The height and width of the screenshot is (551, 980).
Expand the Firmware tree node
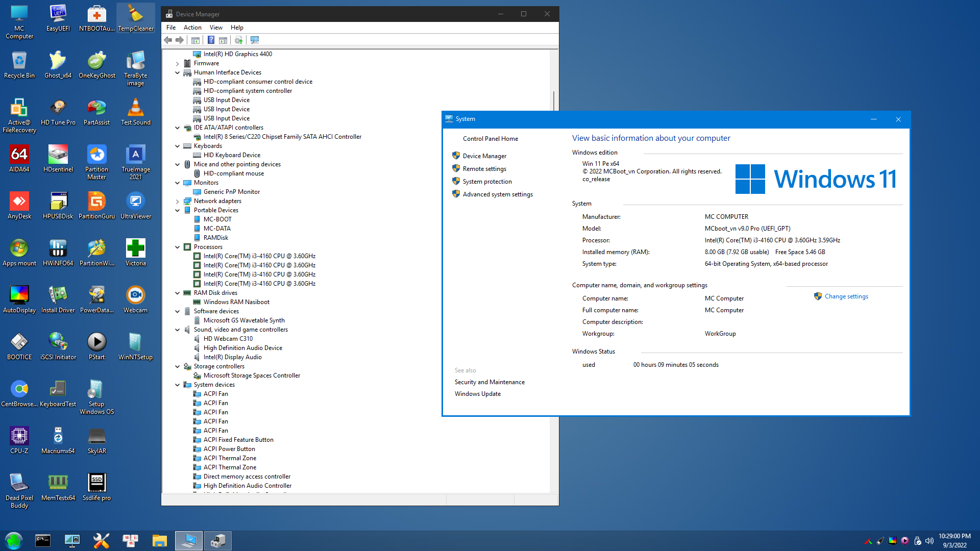[177, 64]
